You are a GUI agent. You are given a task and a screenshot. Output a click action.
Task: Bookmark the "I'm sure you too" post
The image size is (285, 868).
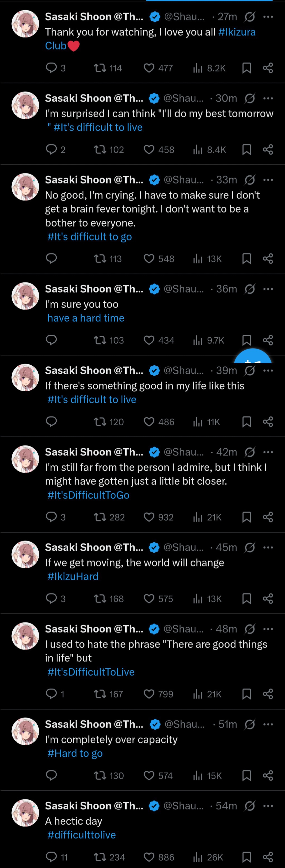(x=247, y=340)
